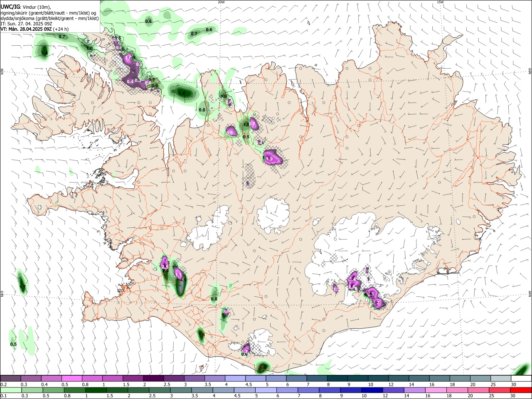
Task: Click the 0.2 purple swatch in upper legend row
Action: click(x=10, y=379)
